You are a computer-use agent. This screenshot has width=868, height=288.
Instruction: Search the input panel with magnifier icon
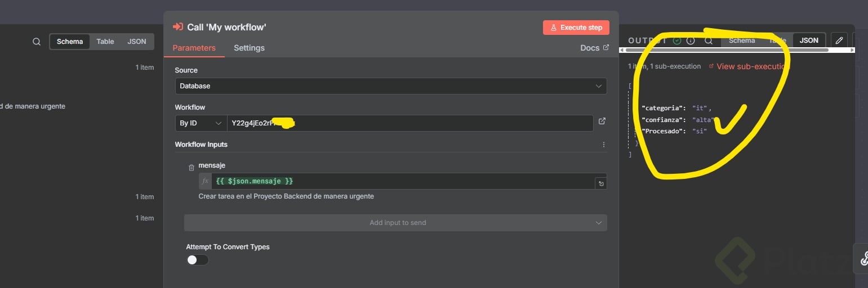coord(37,42)
